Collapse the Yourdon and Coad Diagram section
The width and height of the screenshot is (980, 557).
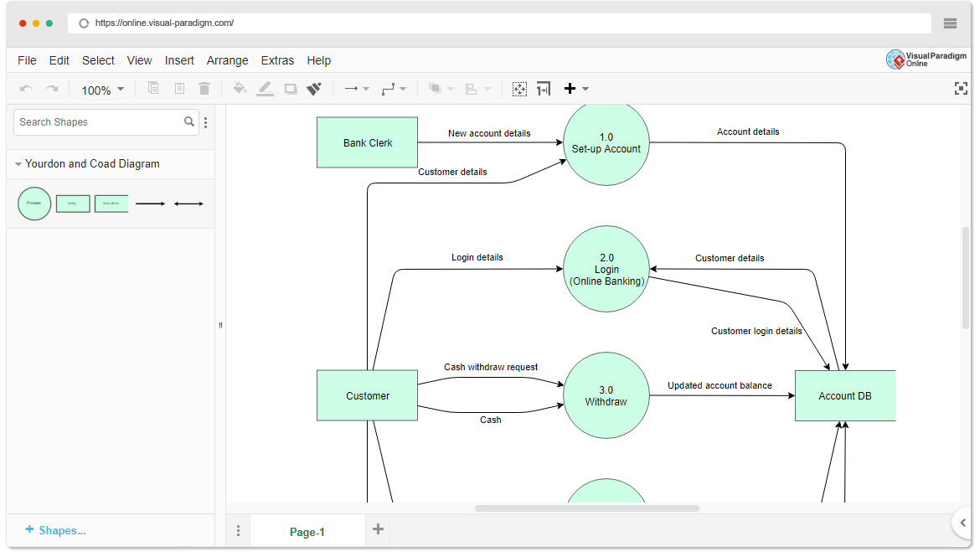pyautogui.click(x=18, y=163)
